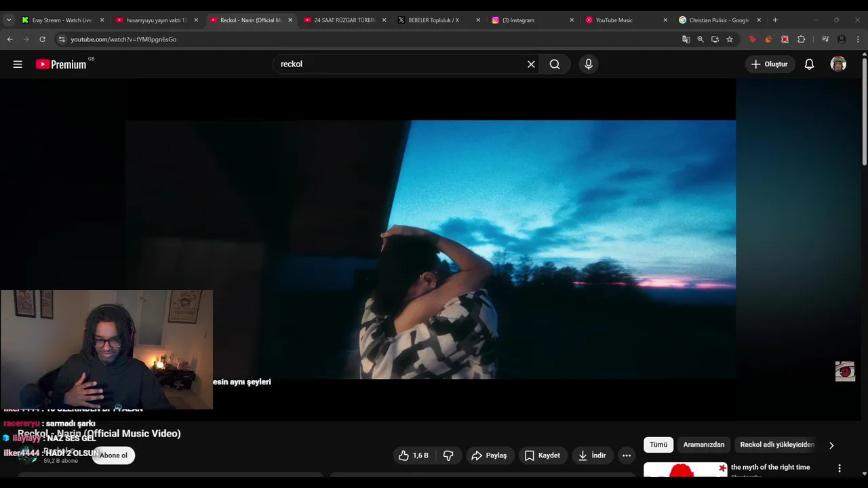Download with the İndir button
Screen dimensions: 868x488
[592, 455]
